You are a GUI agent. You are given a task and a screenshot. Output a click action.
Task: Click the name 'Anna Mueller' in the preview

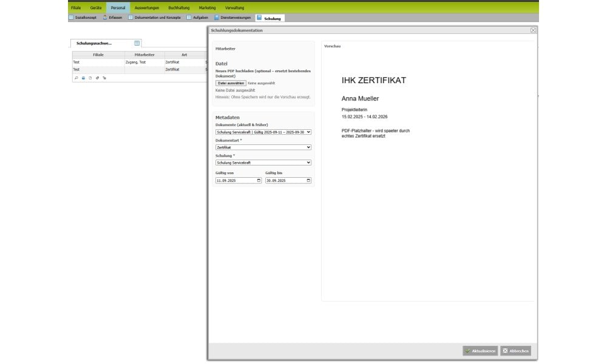360,99
